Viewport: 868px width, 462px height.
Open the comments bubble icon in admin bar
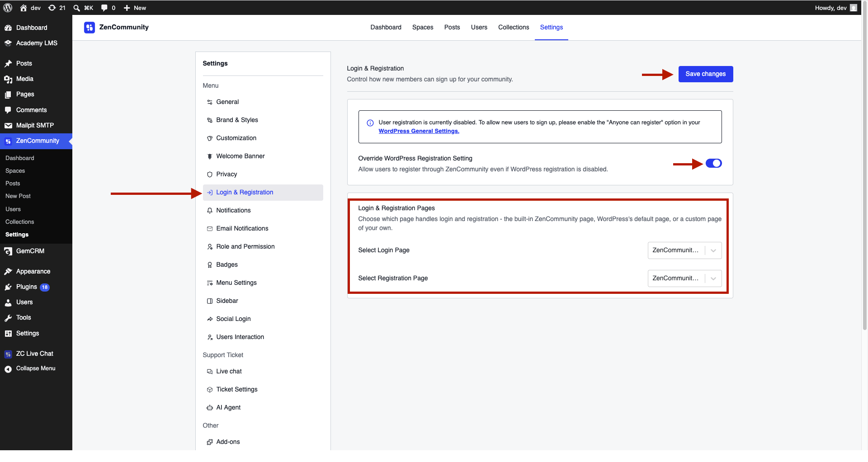point(104,8)
